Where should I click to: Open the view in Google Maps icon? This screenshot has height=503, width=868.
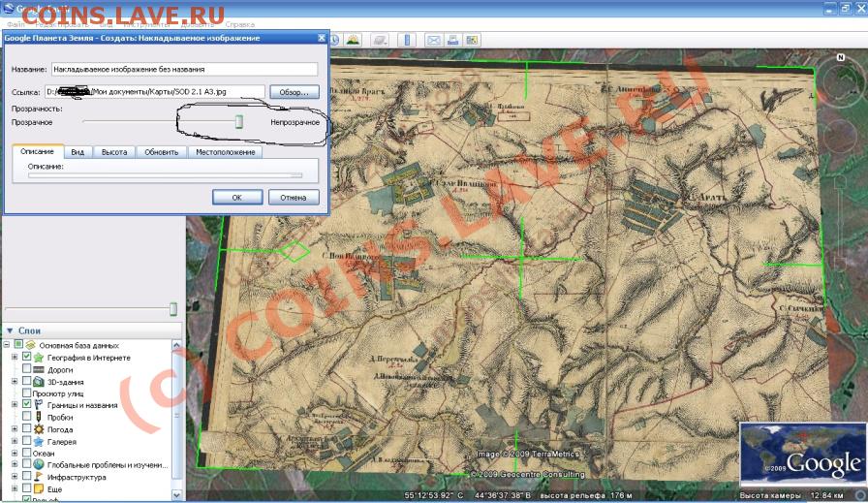[x=472, y=40]
